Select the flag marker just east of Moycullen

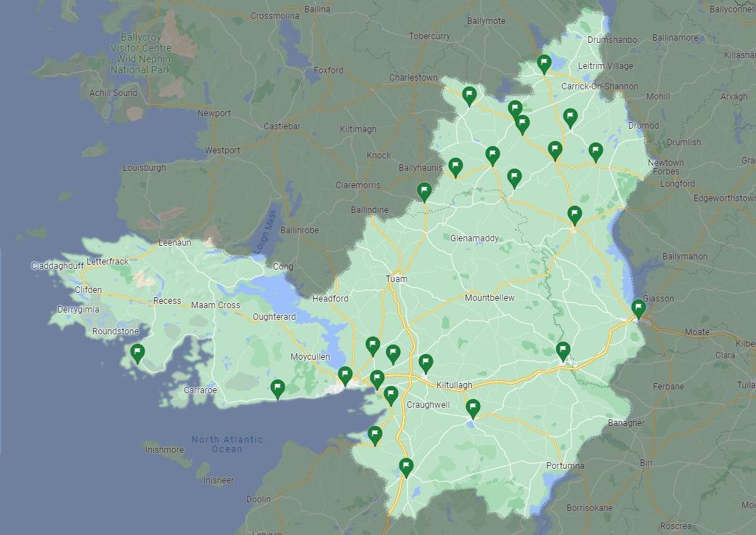click(345, 375)
